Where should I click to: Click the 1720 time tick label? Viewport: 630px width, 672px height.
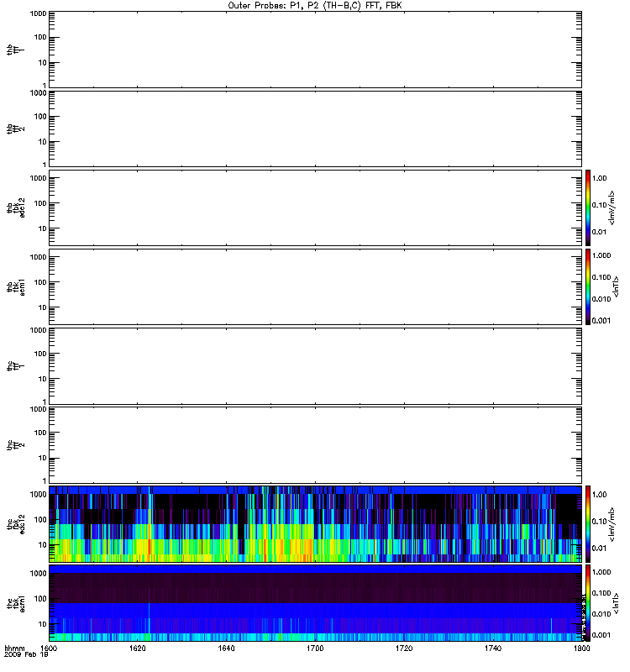pos(404,648)
